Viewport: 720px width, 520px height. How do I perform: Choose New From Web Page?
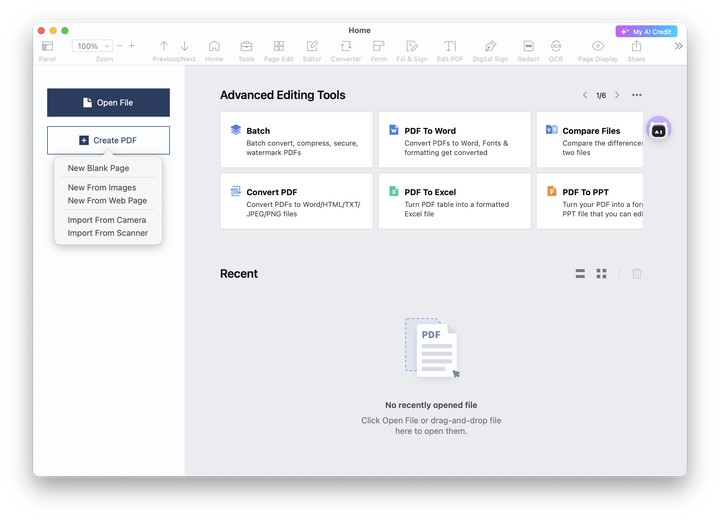coord(107,200)
